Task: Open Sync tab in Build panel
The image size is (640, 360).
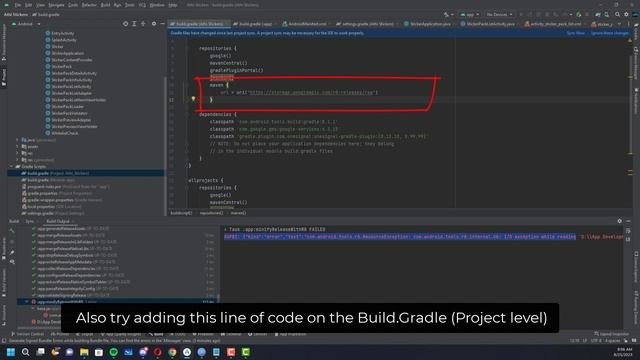Action: 30,221
